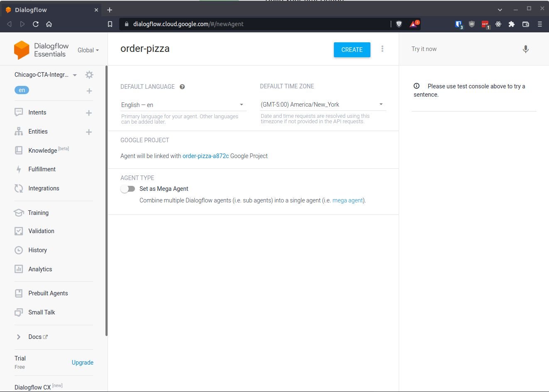The width and height of the screenshot is (549, 392).
Task: Open Intents in the sidebar
Action: coord(37,112)
